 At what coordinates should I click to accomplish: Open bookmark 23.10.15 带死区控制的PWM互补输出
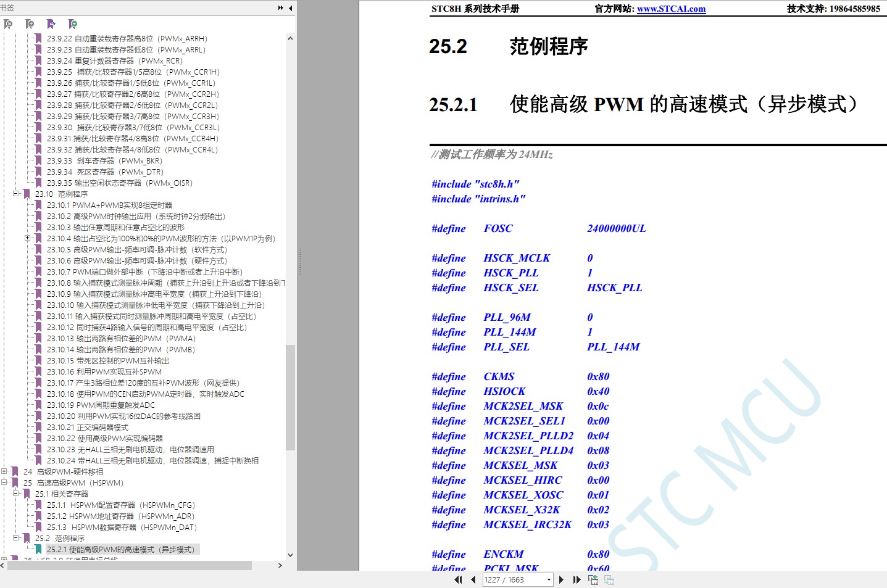point(107,360)
